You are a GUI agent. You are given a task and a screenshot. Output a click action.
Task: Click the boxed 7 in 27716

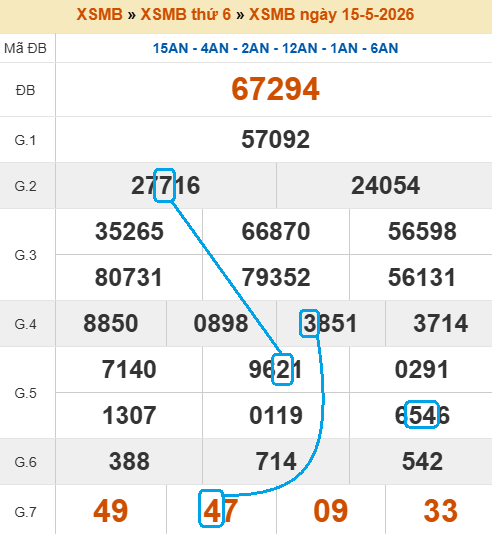(165, 186)
